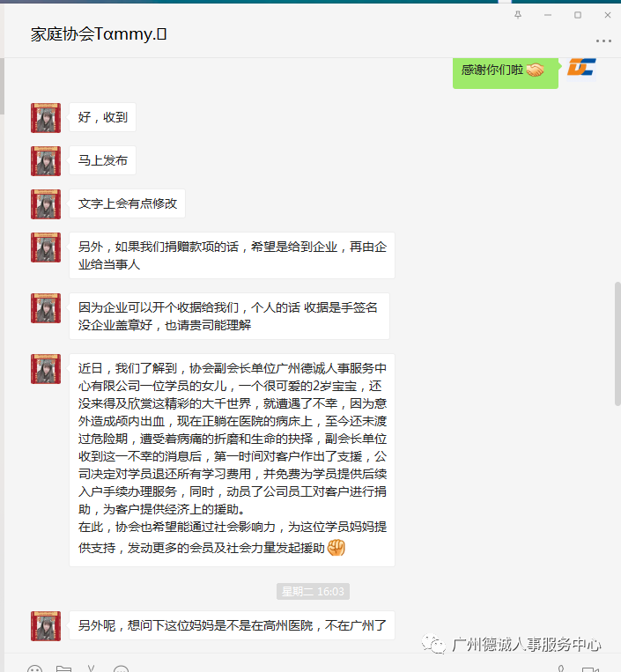Viewport: 621px width, 672px height.
Task: Click the green '感谢你们啦' message bubble
Action: click(506, 72)
